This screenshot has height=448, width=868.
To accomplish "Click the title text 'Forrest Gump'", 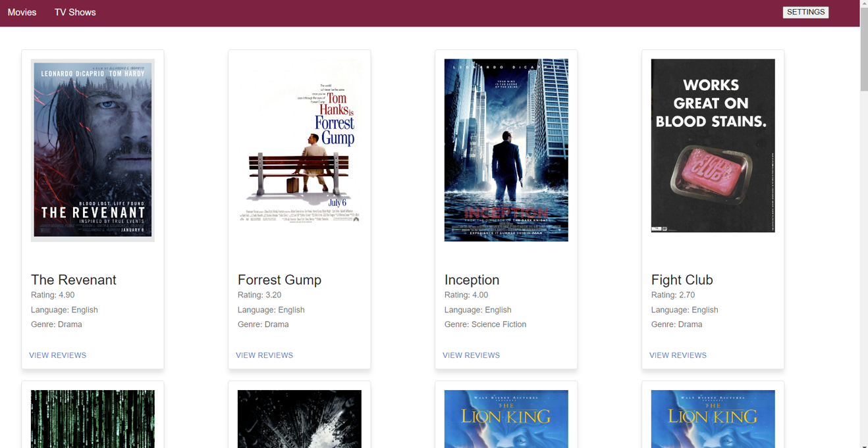I will point(280,280).
